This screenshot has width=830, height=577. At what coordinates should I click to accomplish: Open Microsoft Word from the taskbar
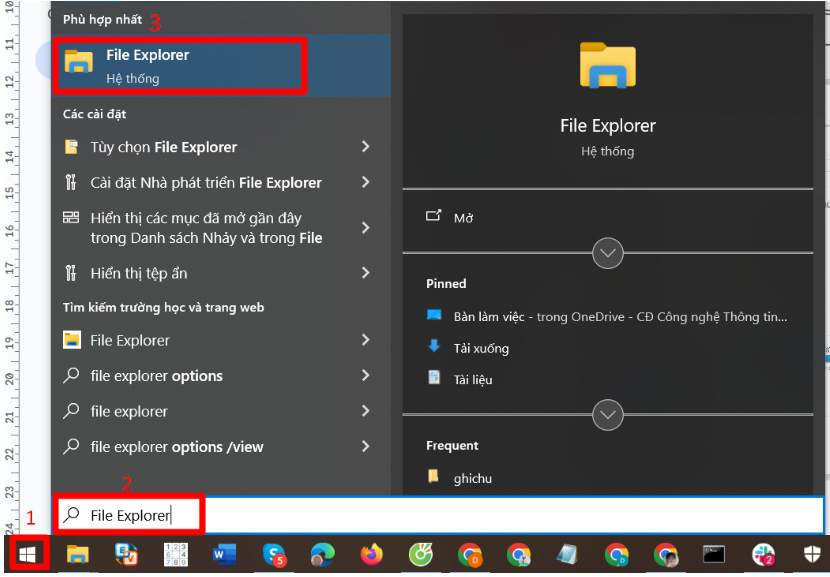[224, 554]
